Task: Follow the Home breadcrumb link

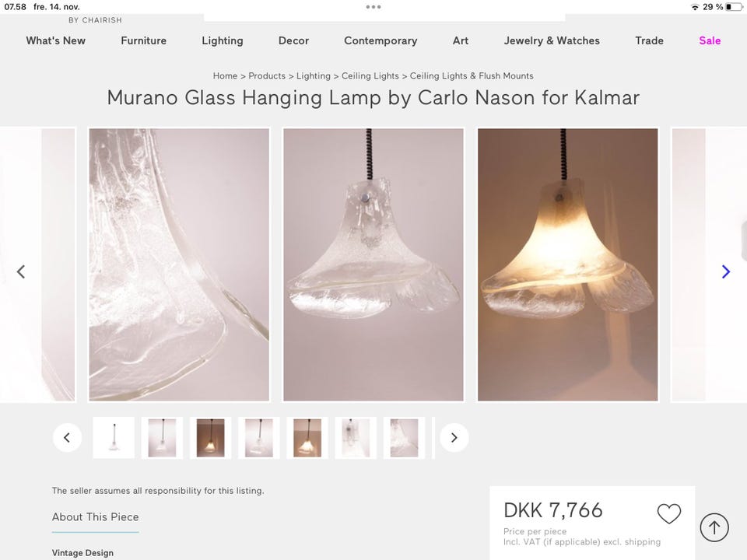Action: coord(225,75)
